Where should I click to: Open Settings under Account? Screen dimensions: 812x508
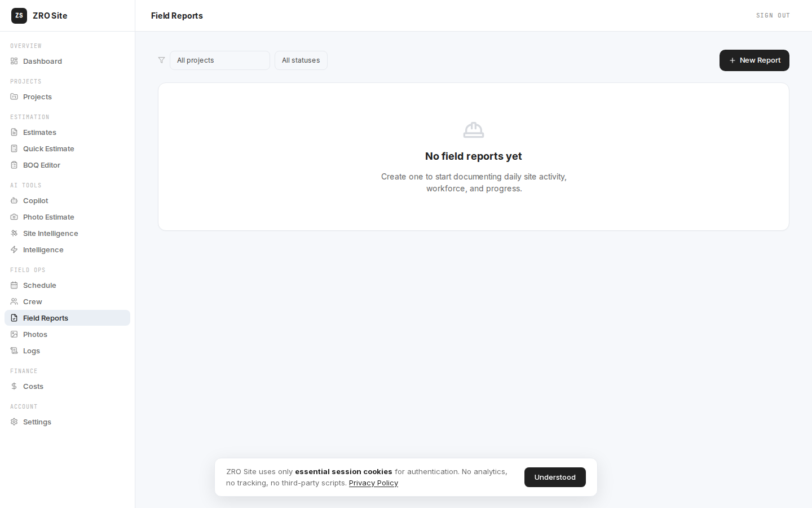click(67, 422)
